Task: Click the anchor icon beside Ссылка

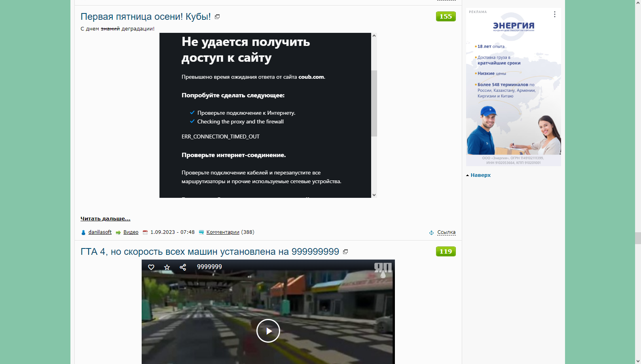Action: click(x=432, y=233)
